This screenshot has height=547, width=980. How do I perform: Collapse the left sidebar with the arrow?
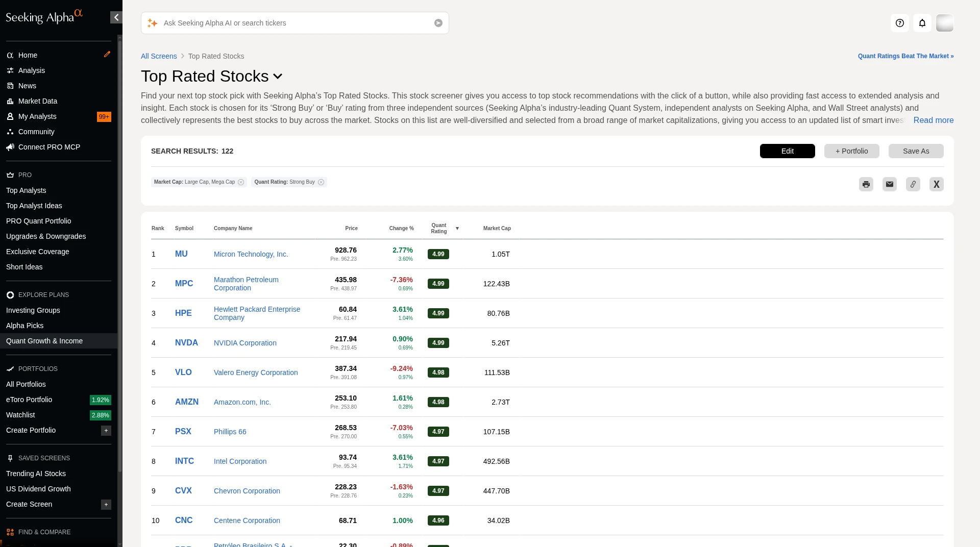116,17
